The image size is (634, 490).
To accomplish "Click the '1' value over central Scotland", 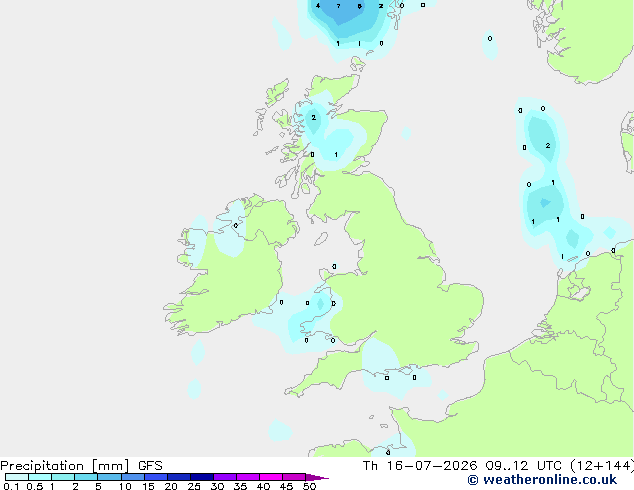I will click(x=336, y=154).
